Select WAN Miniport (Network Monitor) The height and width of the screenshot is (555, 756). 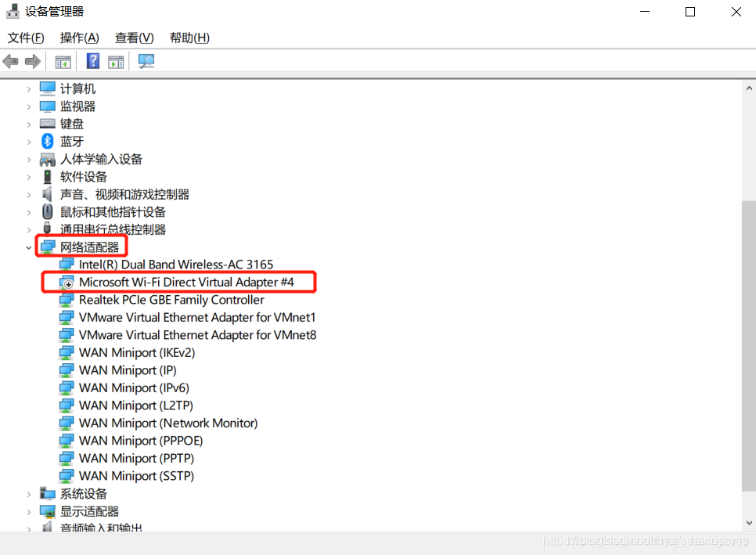pos(168,423)
